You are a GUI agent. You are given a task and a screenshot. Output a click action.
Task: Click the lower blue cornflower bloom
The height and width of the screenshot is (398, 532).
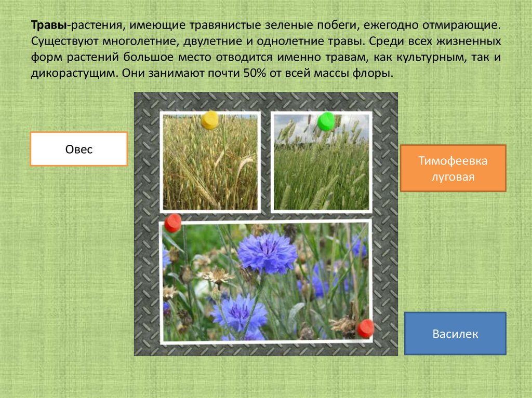pos(239,313)
